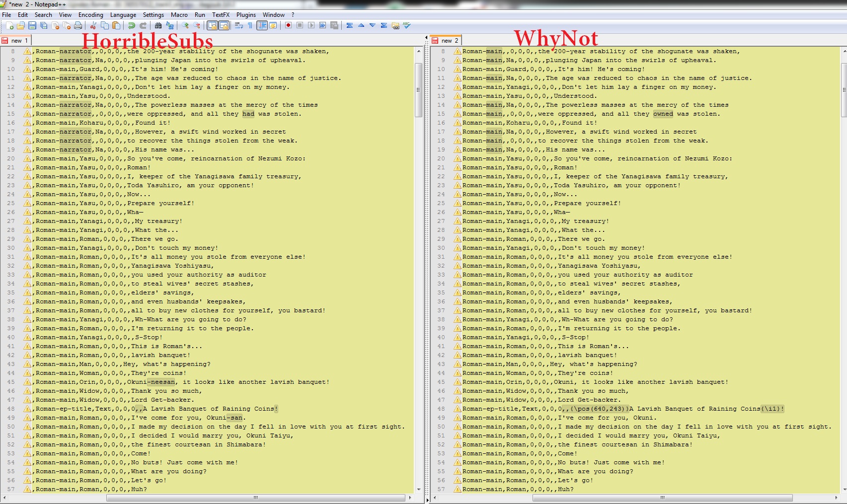
Task: Open the user-defined language dialog icon
Action: (273, 25)
